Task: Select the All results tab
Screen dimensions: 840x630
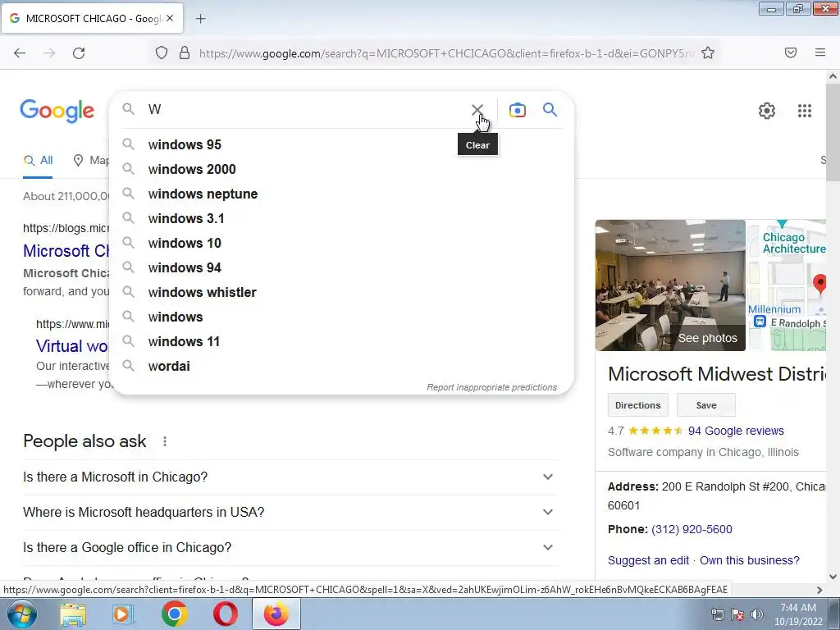Action: tap(38, 160)
